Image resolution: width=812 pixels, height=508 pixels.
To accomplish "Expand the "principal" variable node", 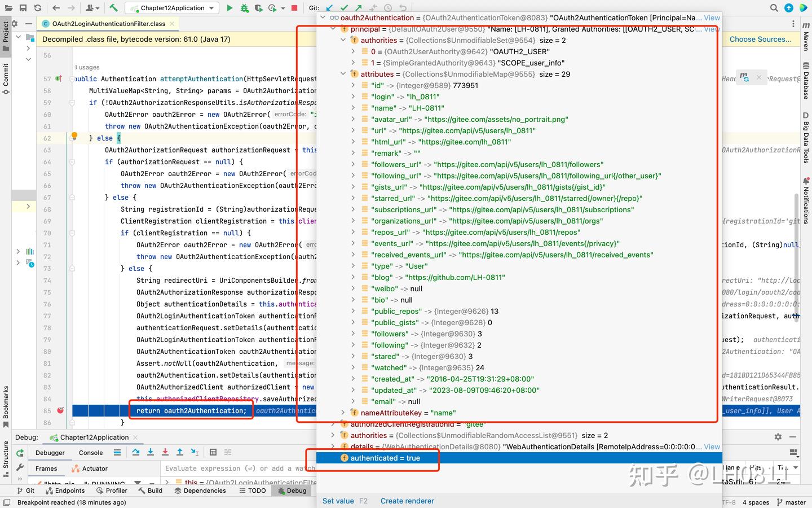I will click(x=333, y=29).
